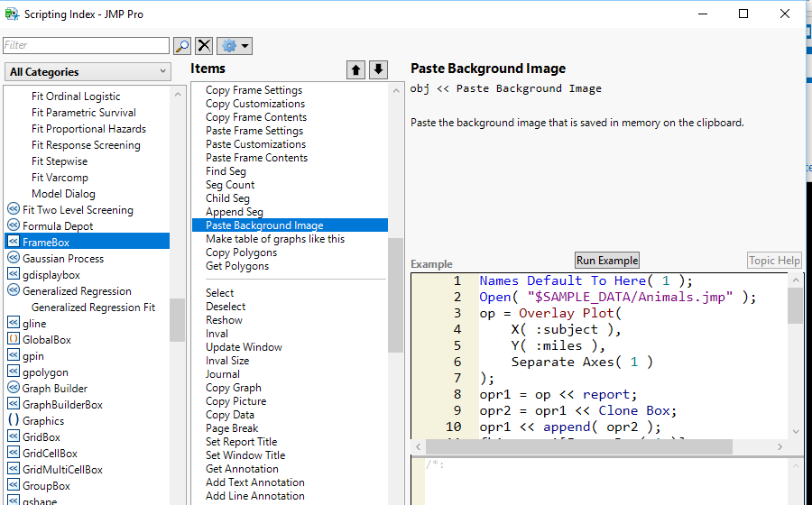Click the Items list vertical scrollbar
Image resolution: width=812 pixels, height=505 pixels.
(x=395, y=293)
